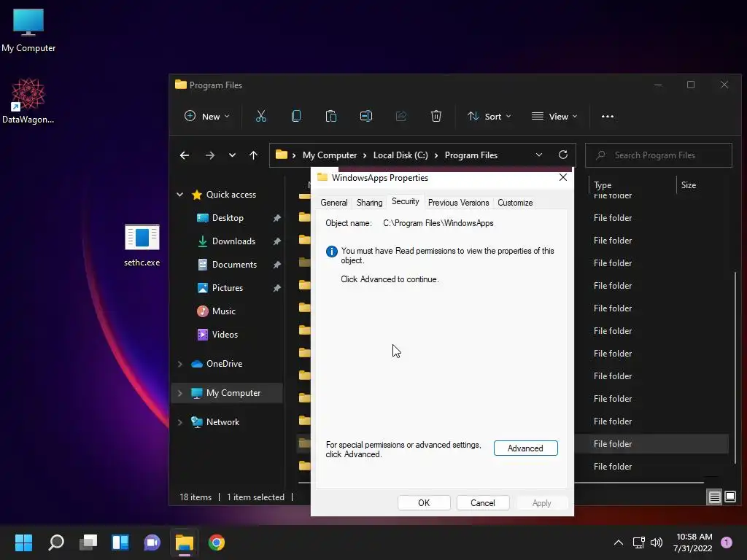The height and width of the screenshot is (560, 747).
Task: Open Widgets from the taskbar
Action: 120,542
